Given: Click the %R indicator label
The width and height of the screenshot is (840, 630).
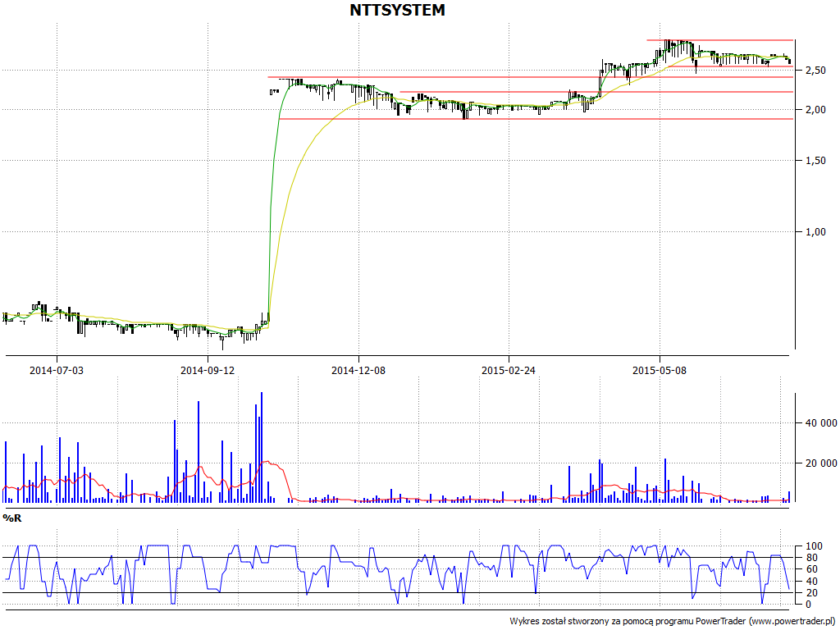Looking at the screenshot, I should 12,518.
